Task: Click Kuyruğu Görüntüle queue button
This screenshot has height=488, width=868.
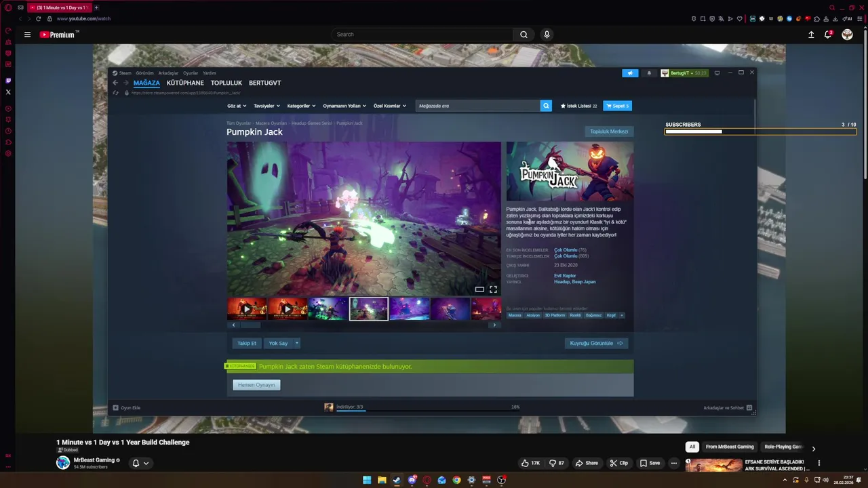Action: pos(596,344)
